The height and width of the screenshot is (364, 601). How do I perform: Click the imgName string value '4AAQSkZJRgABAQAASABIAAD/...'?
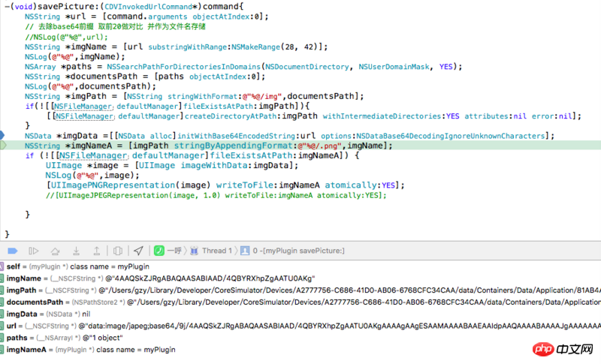tap(210, 278)
